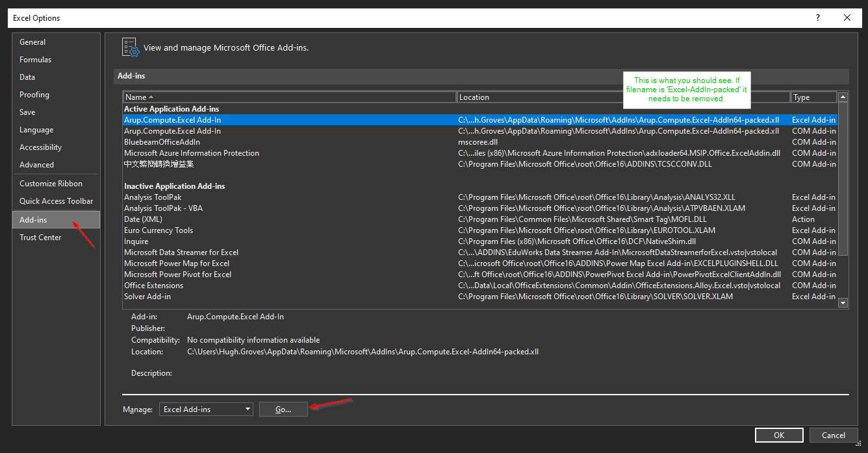This screenshot has height=453, width=868.
Task: Open Quick Access Toolbar options
Action: coord(56,201)
